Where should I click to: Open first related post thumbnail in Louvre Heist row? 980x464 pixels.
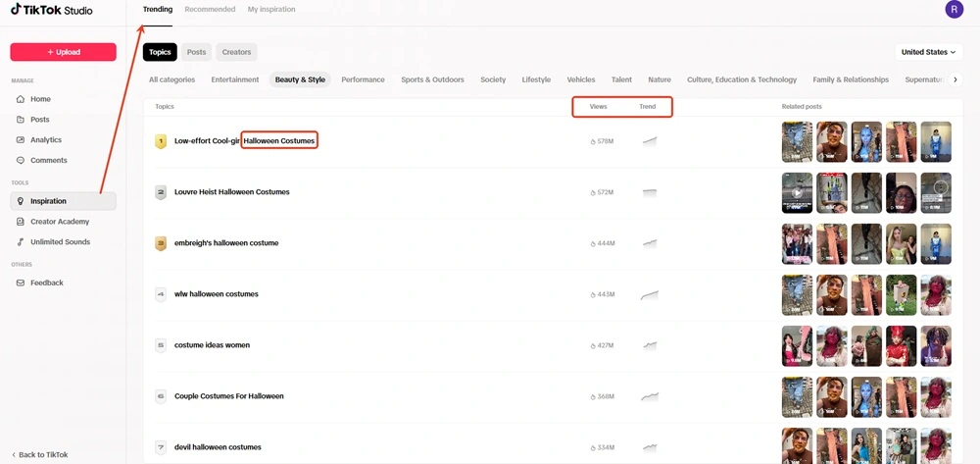click(797, 192)
